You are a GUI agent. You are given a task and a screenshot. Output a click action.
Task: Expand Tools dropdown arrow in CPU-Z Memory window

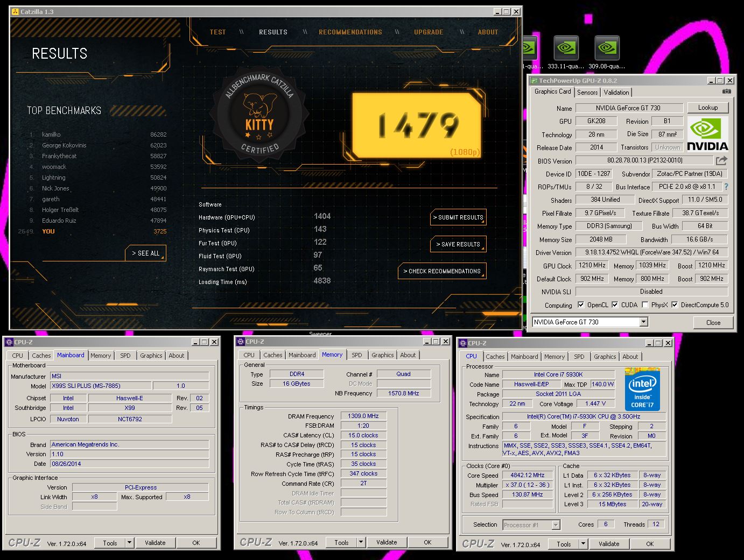(x=361, y=542)
